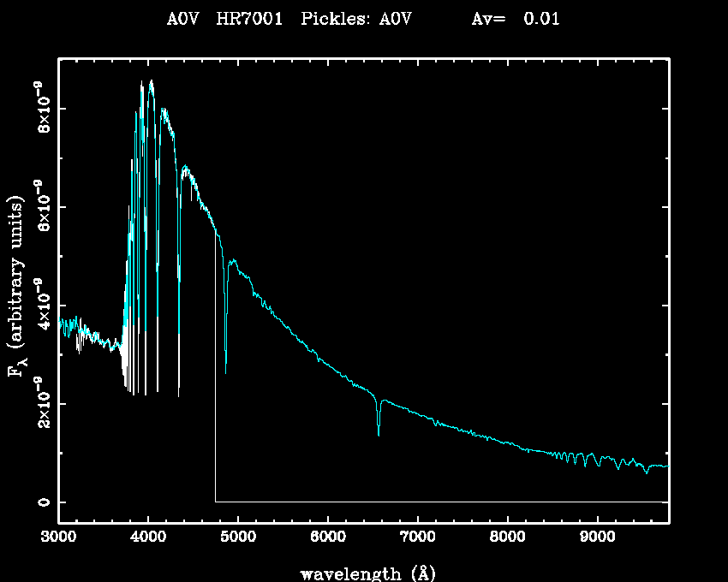Screen dimensions: 728x582
Task: Click the 7000 tick label on x-axis
Action: click(x=417, y=538)
